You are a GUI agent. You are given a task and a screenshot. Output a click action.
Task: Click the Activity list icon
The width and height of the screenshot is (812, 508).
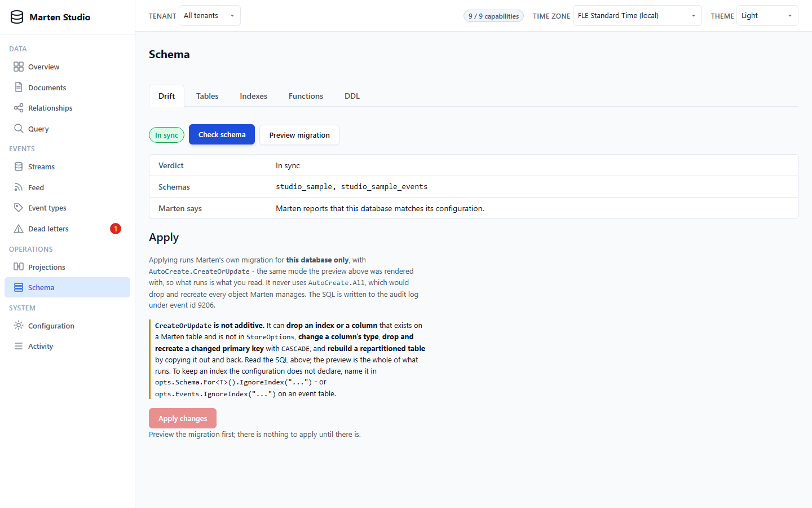[x=19, y=346]
